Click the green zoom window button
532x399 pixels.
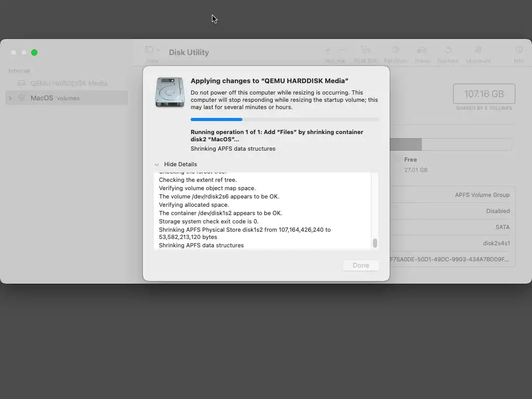(x=34, y=52)
